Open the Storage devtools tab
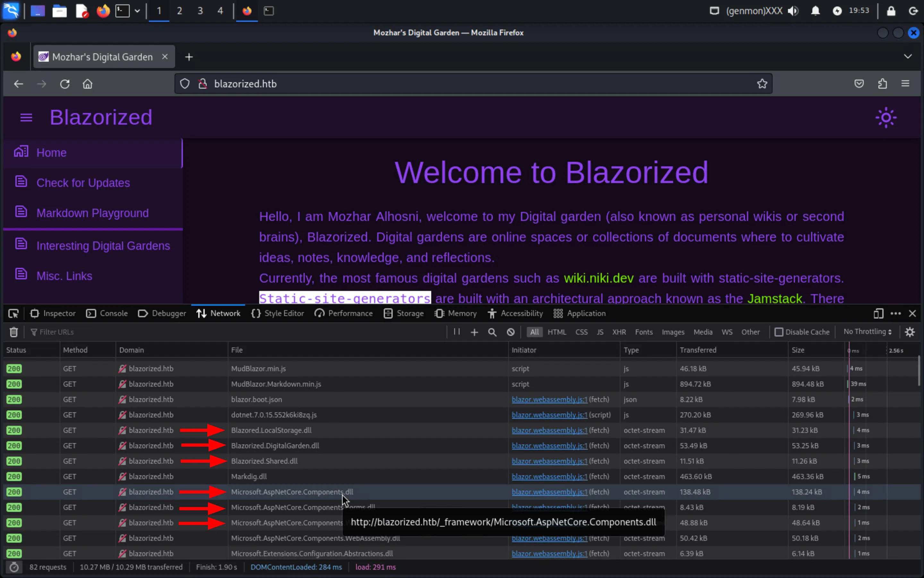 (404, 313)
